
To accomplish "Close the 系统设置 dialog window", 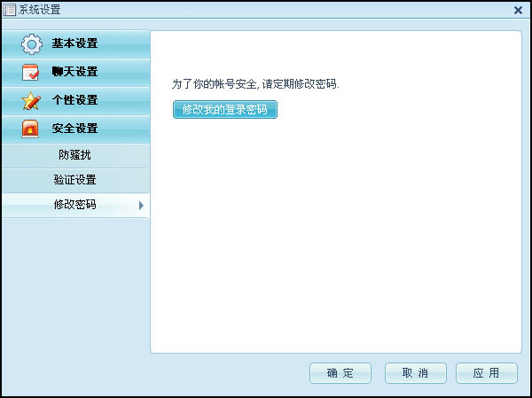I will click(x=518, y=9).
